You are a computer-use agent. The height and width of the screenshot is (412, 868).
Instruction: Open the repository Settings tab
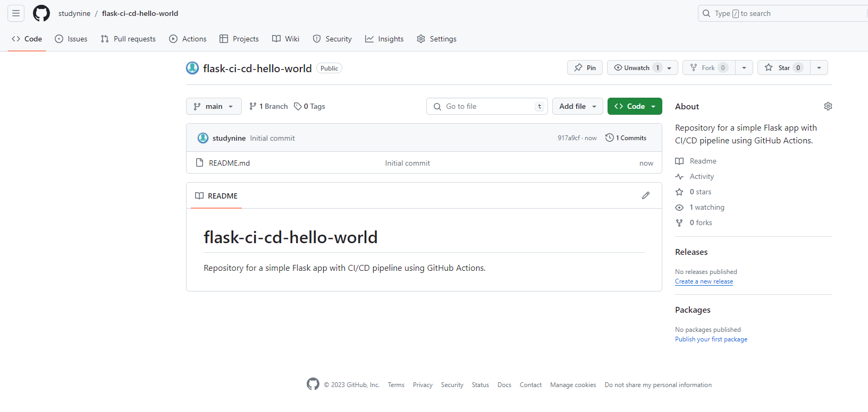coord(436,39)
